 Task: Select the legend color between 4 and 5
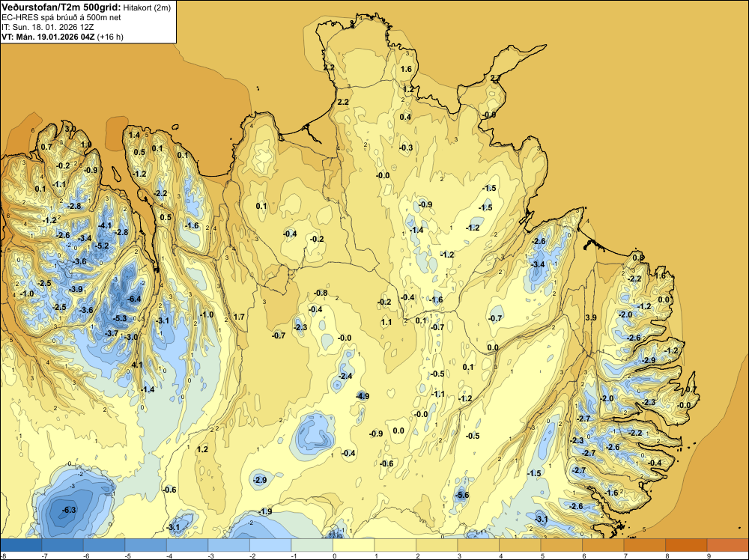click(x=520, y=545)
